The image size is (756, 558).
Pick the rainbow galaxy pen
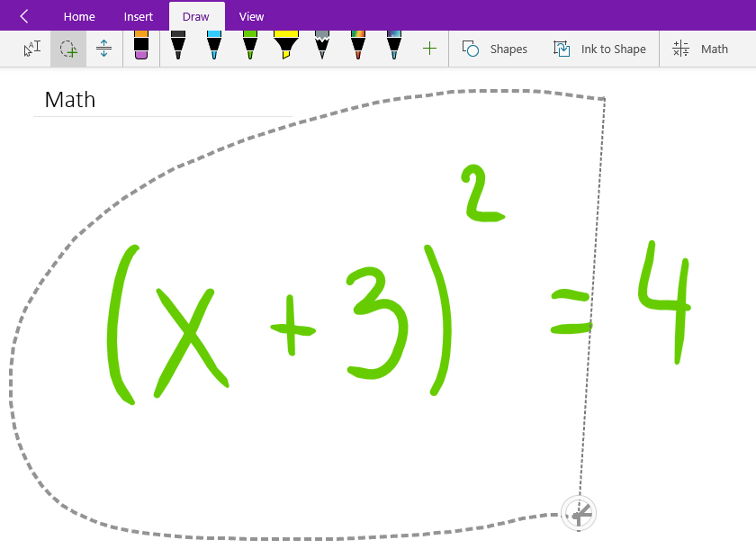(358, 48)
